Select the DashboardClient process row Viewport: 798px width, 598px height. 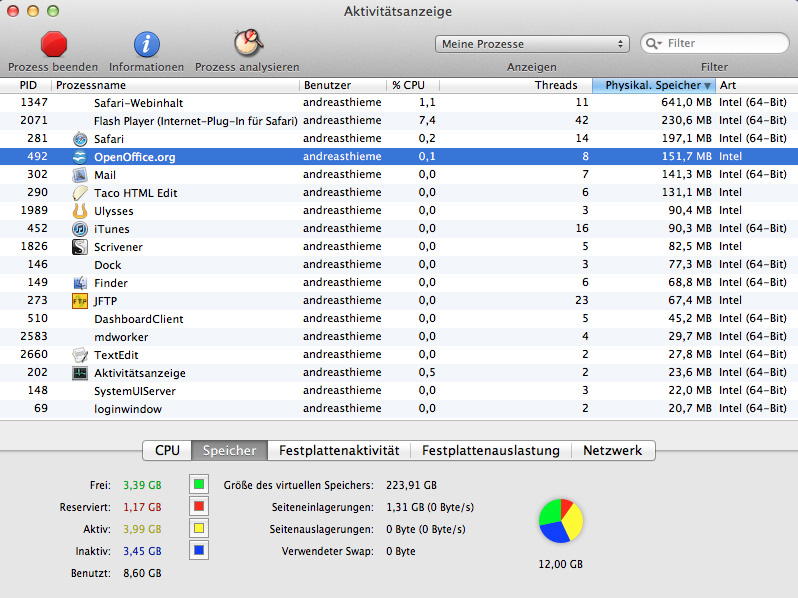(399, 319)
